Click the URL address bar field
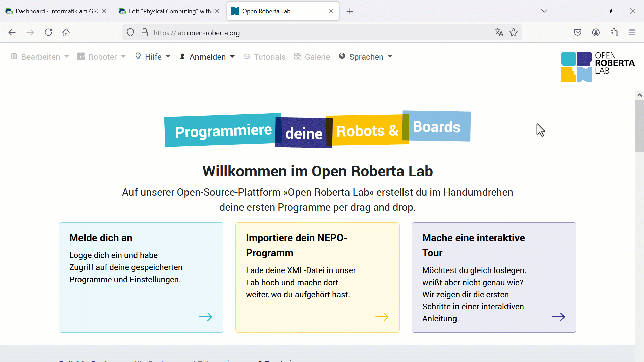The image size is (644, 362). pos(302,33)
